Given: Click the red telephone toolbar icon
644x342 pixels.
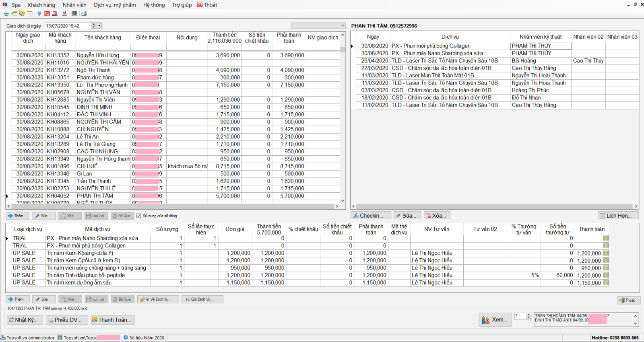Looking at the screenshot, I should click(x=47, y=14).
